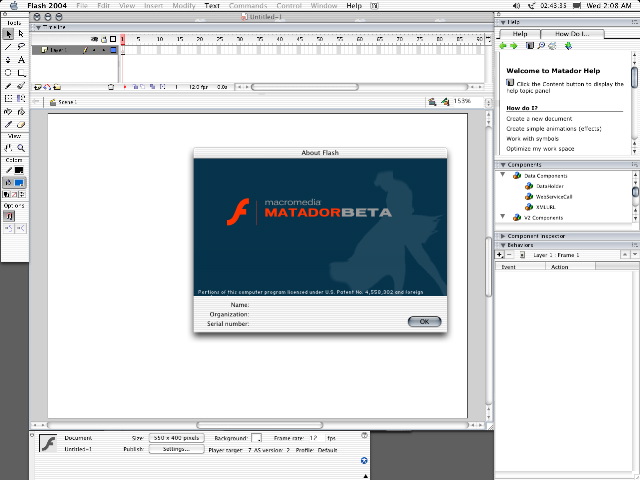Image resolution: width=640 pixels, height=480 pixels.
Task: Open the Text menu
Action: tap(212, 6)
